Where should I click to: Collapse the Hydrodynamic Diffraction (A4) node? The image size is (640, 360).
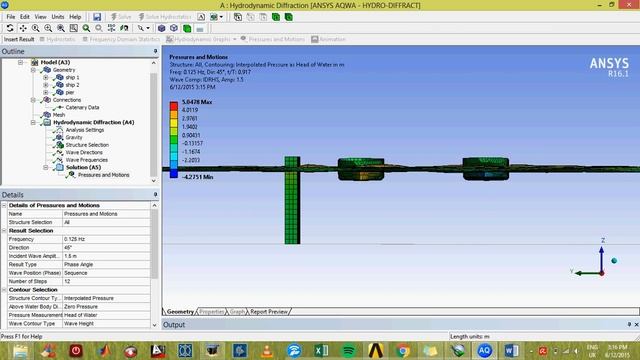pyautogui.click(x=33, y=122)
